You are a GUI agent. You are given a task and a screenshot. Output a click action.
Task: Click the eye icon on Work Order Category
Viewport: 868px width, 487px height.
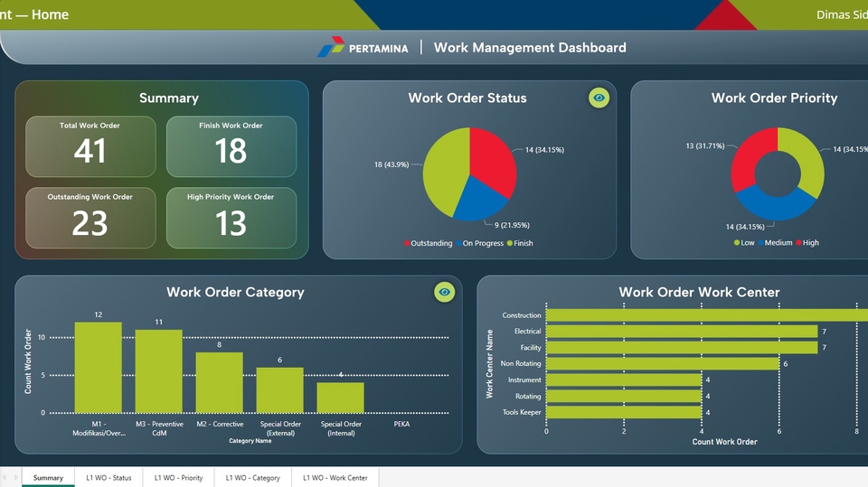point(444,292)
